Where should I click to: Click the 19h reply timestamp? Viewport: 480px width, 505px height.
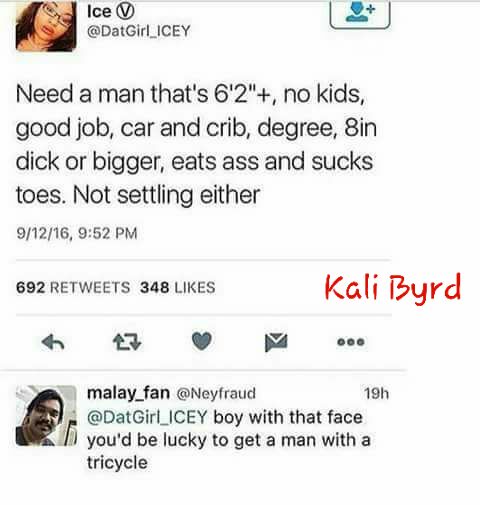point(376,394)
